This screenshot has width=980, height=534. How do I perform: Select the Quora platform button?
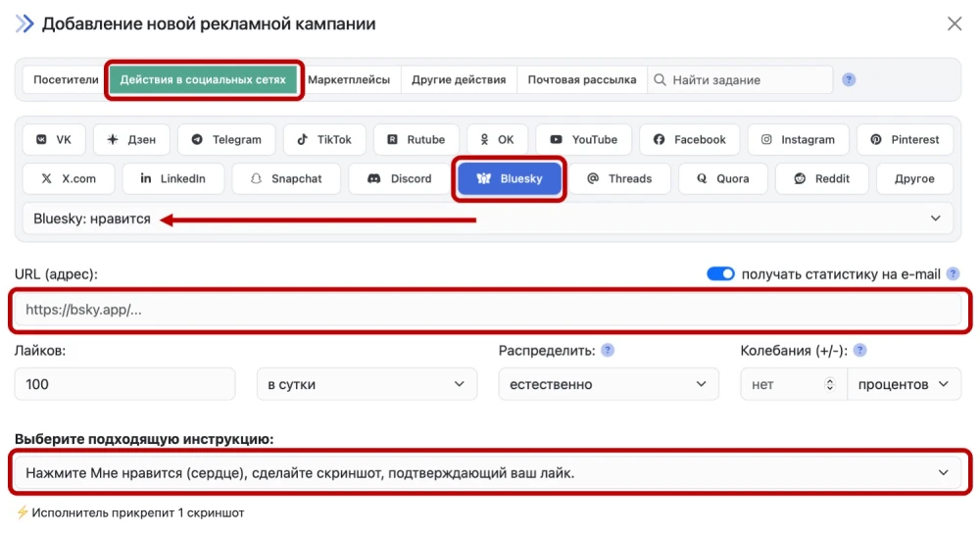click(x=723, y=178)
